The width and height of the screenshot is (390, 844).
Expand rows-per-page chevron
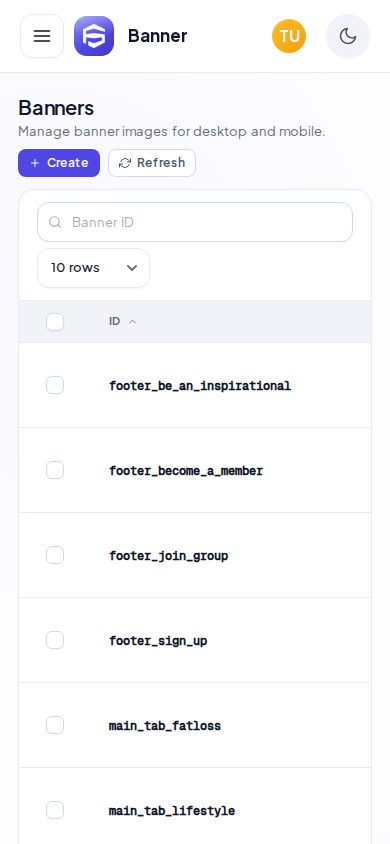132,268
